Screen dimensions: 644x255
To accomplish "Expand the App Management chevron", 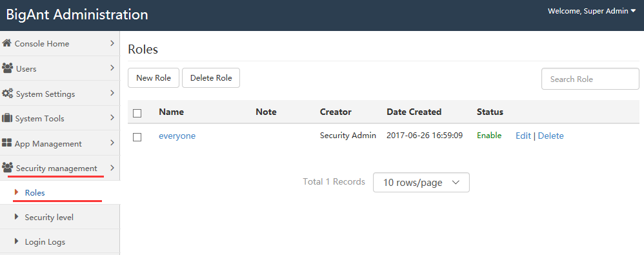I will pos(112,143).
